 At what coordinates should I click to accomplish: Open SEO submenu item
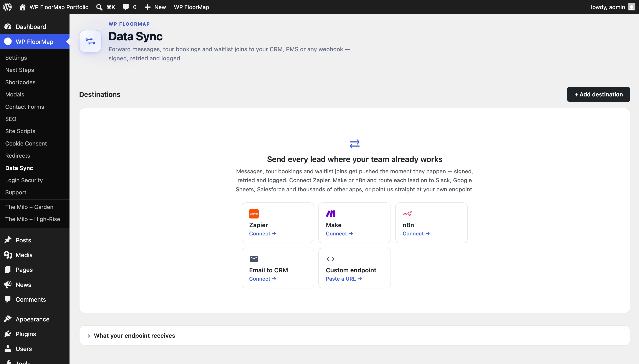click(11, 119)
